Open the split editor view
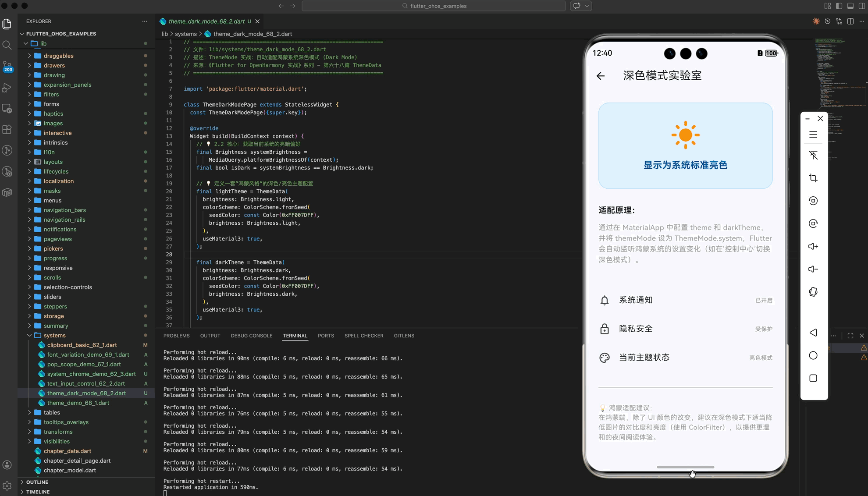The width and height of the screenshot is (868, 496). tap(851, 21)
